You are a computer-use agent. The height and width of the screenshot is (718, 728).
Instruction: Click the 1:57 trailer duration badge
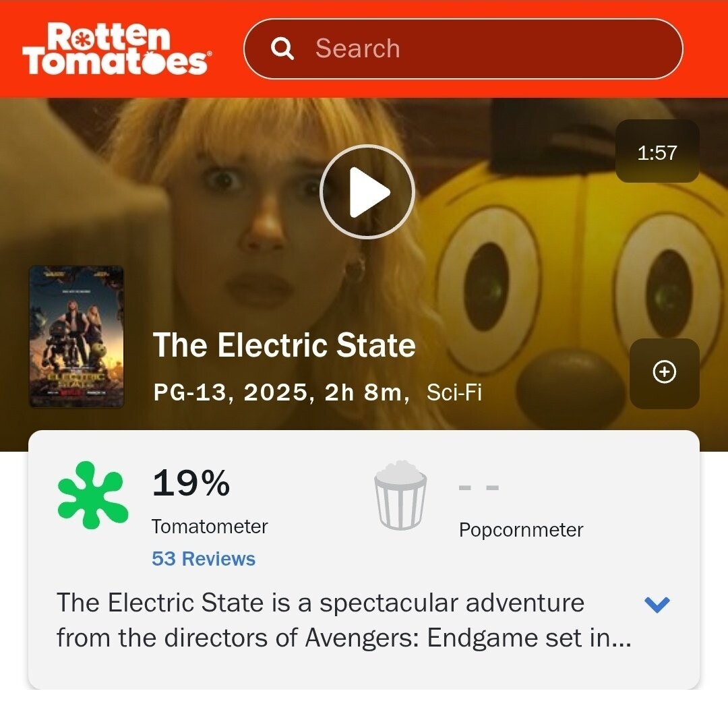point(657,152)
